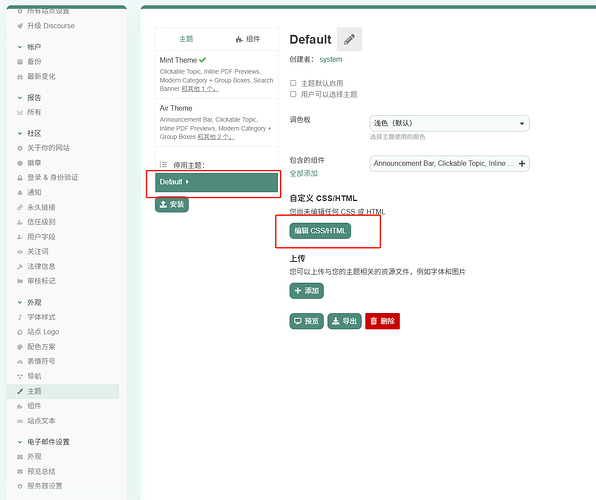Click 和其他 2 个 link under Air Theme
Viewport: 596px width, 500px height.
click(x=216, y=137)
